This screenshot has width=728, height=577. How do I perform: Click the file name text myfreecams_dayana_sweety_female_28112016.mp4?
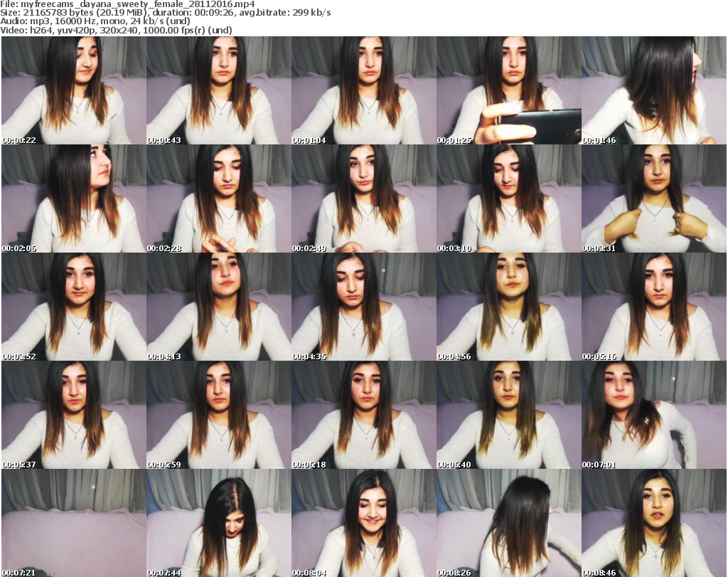(x=137, y=4)
